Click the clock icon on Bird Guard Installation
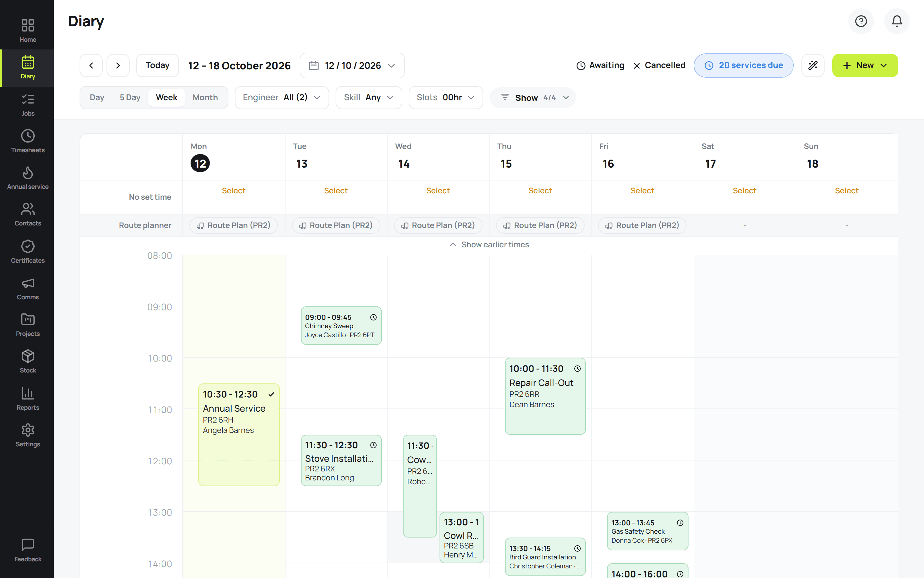Screen dimensions: 924x578 [577, 548]
